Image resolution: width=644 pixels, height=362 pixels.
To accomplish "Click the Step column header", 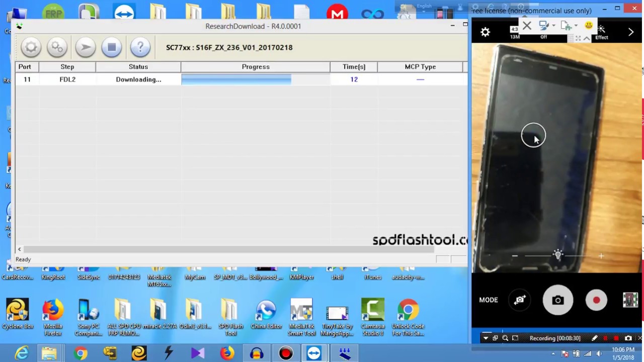I will 67,66.
